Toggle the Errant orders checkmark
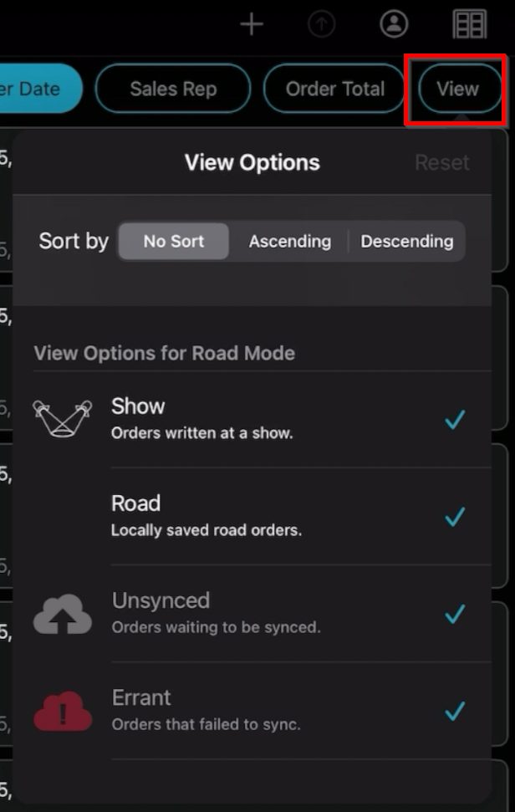The image size is (515, 812). [455, 712]
